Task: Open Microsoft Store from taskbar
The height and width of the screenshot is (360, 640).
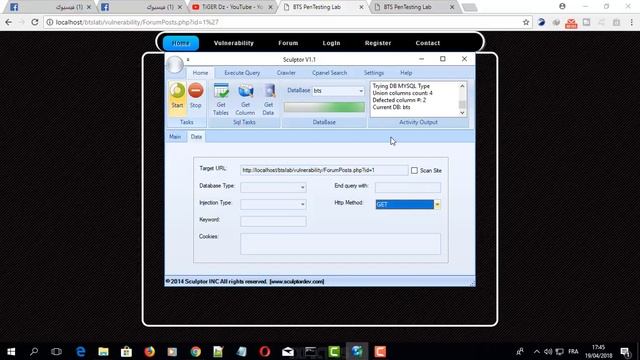Action: pyautogui.click(x=126, y=351)
